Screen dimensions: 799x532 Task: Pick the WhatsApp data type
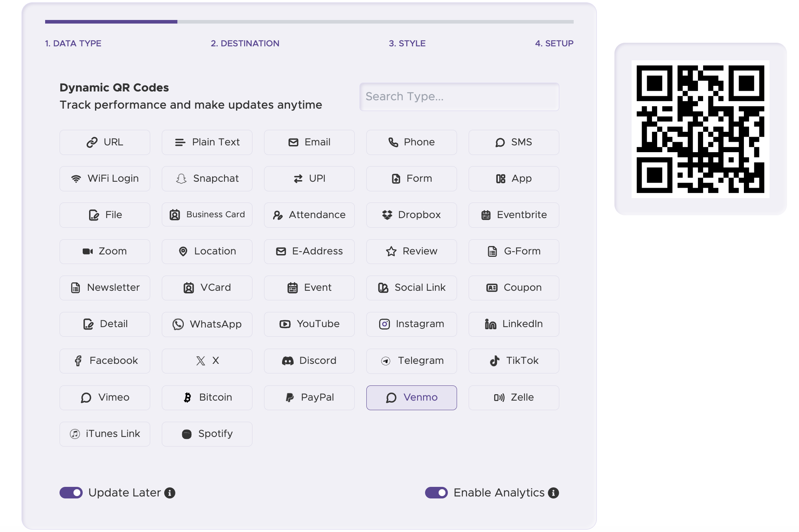(x=207, y=324)
